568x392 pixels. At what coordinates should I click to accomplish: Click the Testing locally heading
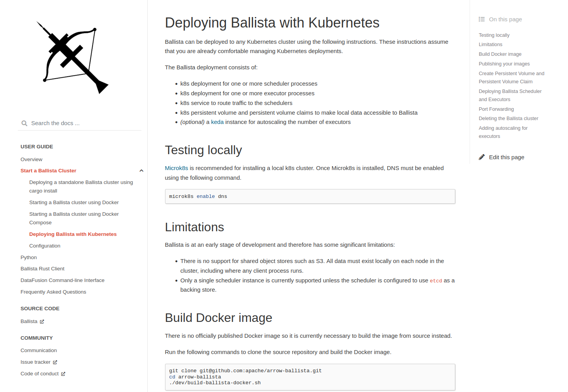(x=203, y=150)
